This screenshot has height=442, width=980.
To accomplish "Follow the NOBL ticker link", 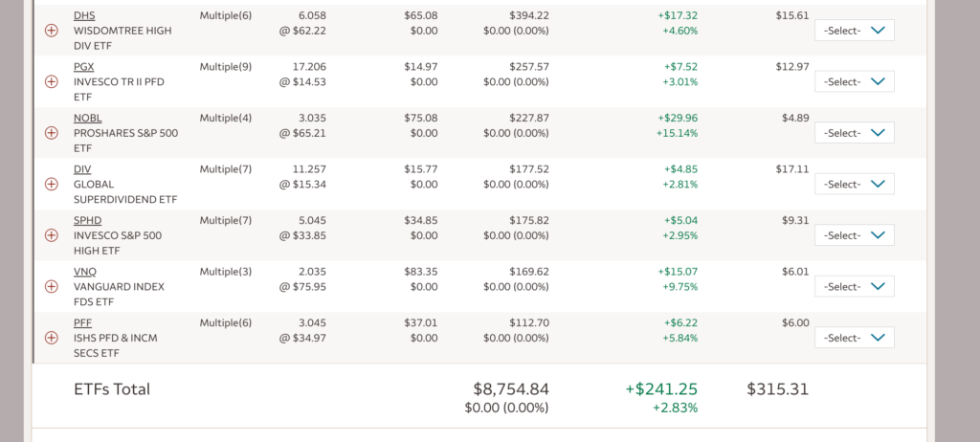I will click(x=87, y=118).
